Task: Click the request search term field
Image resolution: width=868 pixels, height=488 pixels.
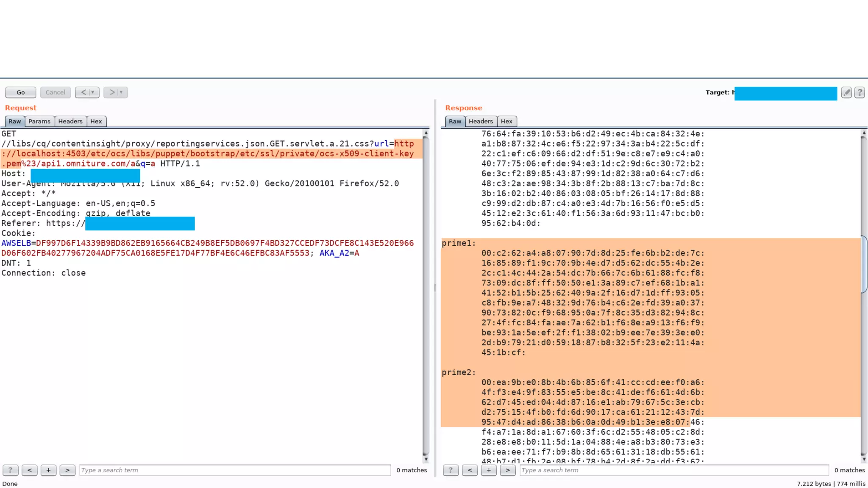Action: (235, 470)
